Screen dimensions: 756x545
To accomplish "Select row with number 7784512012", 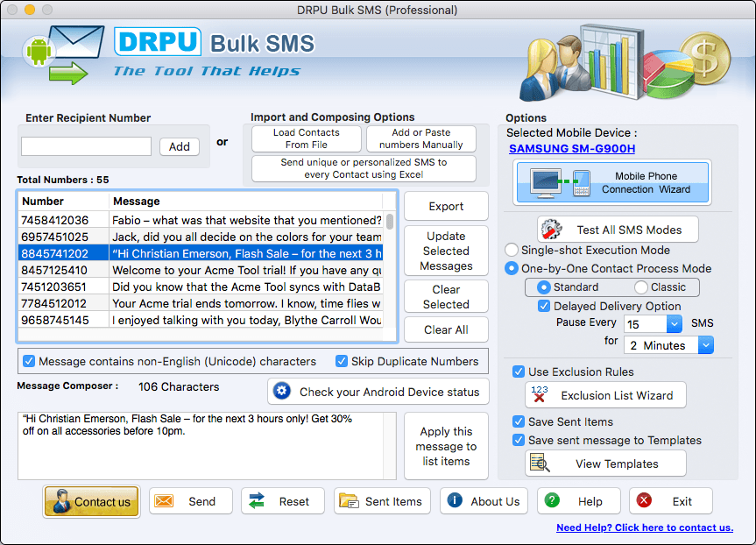I will [201, 303].
